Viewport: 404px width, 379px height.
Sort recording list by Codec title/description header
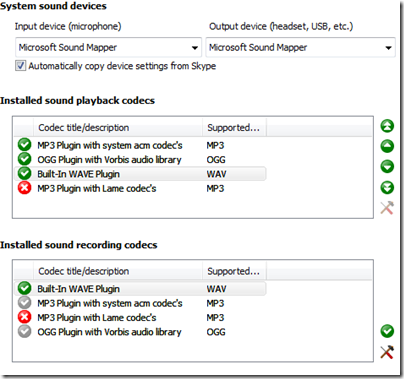(x=118, y=271)
